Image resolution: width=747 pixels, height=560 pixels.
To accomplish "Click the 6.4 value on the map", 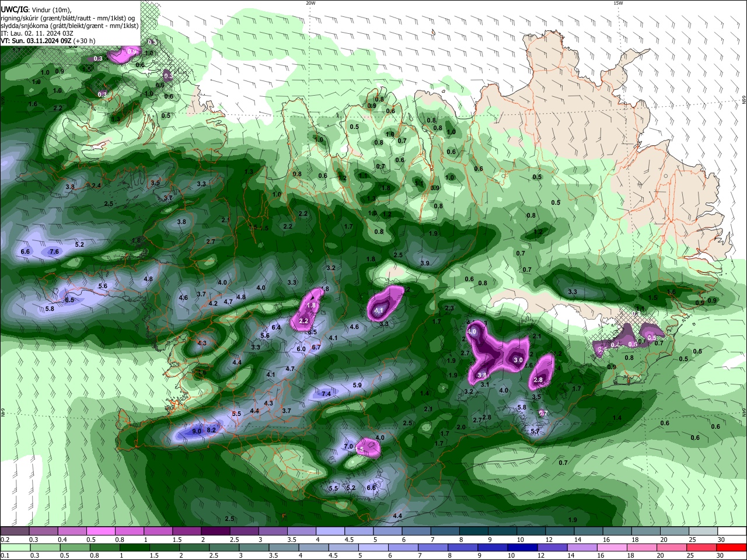I will point(276,327).
